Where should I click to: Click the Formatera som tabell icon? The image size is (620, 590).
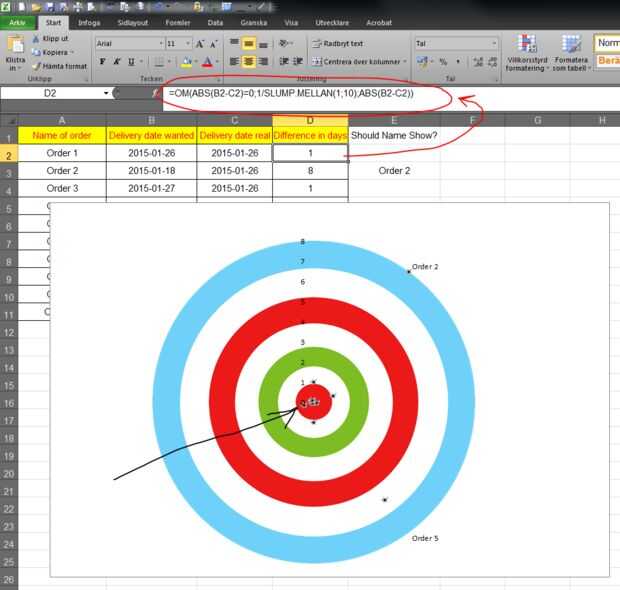click(571, 44)
